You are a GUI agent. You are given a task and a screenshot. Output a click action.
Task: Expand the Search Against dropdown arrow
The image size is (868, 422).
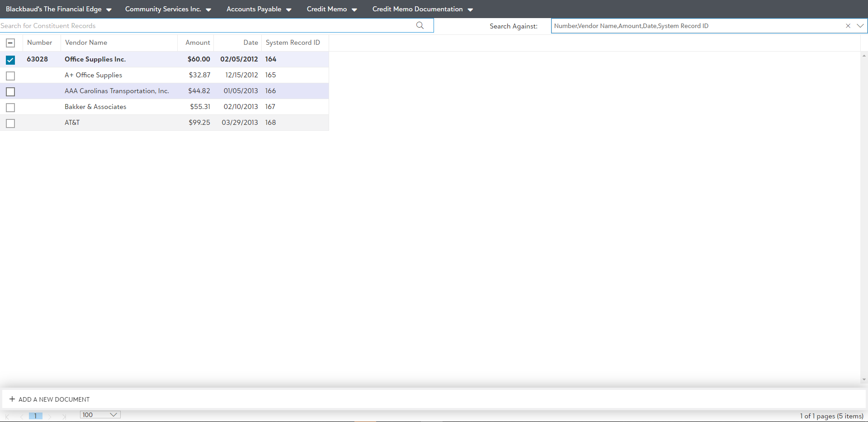860,26
